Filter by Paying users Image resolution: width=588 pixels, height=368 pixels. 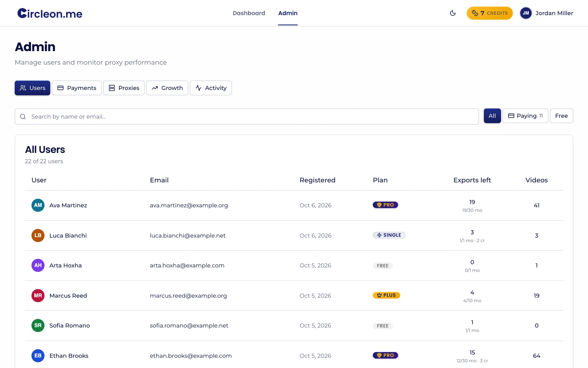tap(525, 116)
